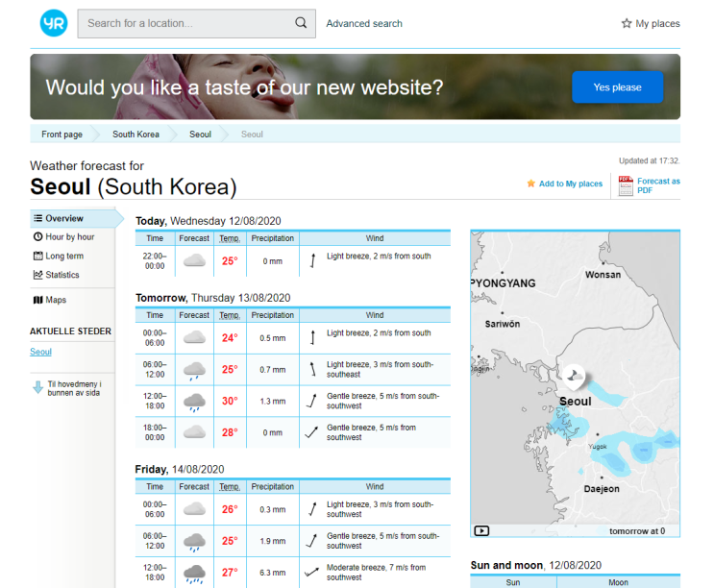The height and width of the screenshot is (588, 714).
Task: Click the down arrow icon for Til hovedmeny
Action: click(x=37, y=387)
